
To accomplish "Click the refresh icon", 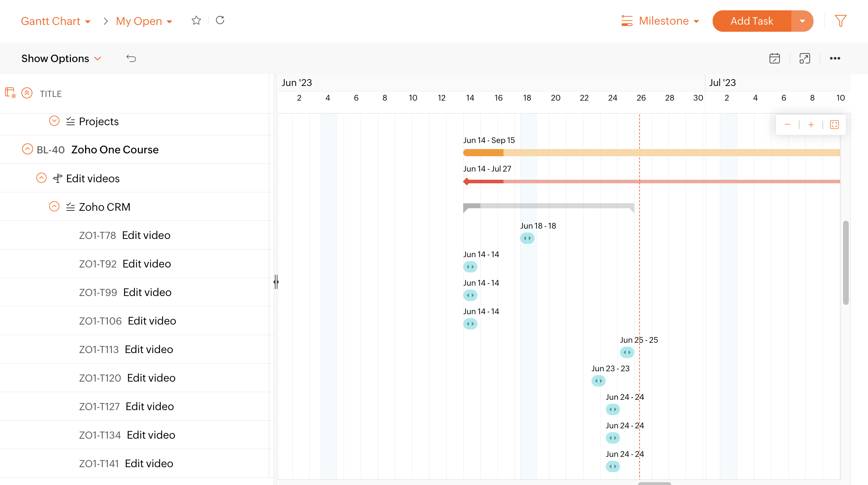I will (x=220, y=20).
